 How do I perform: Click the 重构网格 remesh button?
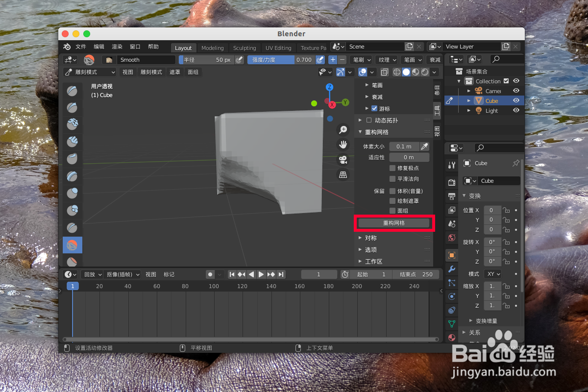[x=394, y=223]
